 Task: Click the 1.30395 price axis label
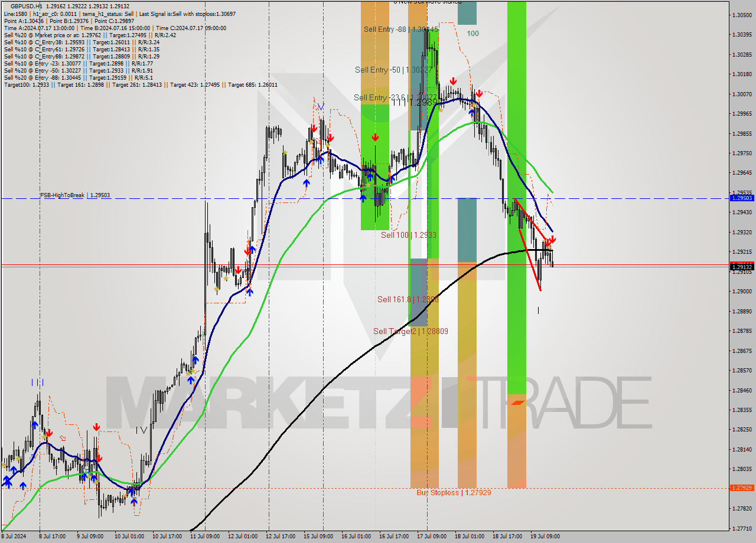742,35
